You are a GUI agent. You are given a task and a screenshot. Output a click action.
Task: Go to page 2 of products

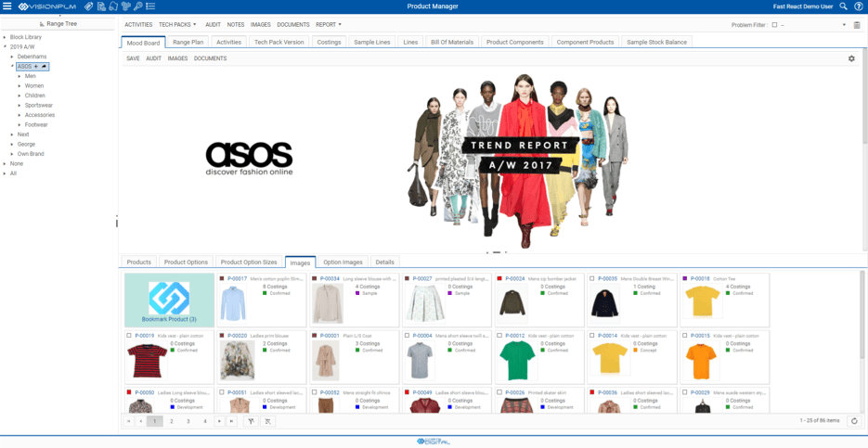pyautogui.click(x=172, y=421)
